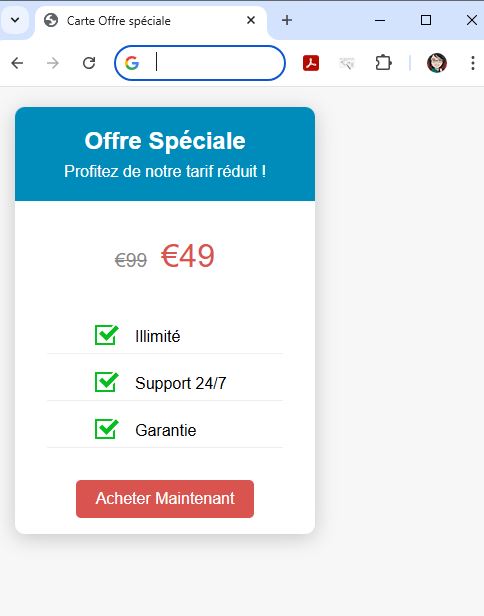Viewport: 484px width, 616px height.
Task: Close the Carte Offre spéciale tab
Action: click(251, 20)
